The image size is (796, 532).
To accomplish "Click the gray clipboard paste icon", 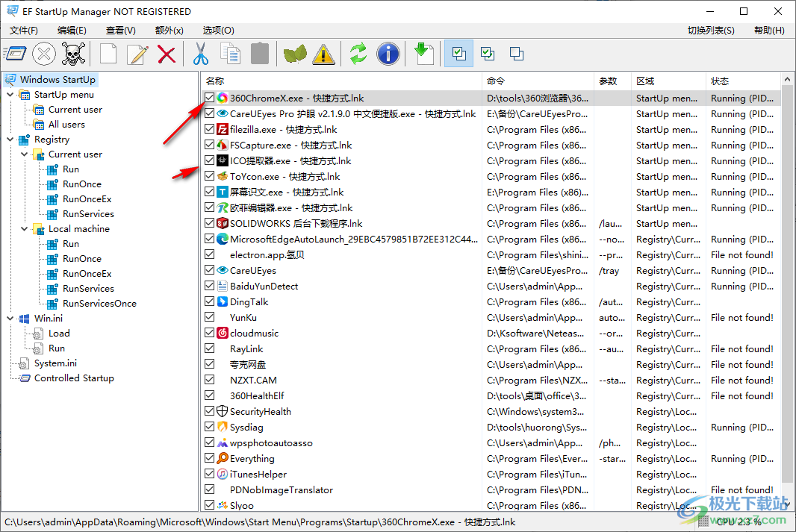I will (260, 54).
